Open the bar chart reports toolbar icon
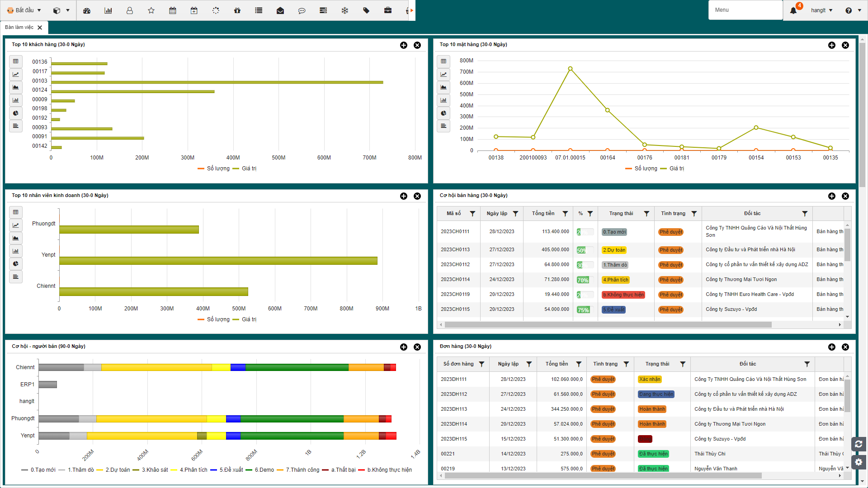The height and width of the screenshot is (488, 868). (108, 10)
